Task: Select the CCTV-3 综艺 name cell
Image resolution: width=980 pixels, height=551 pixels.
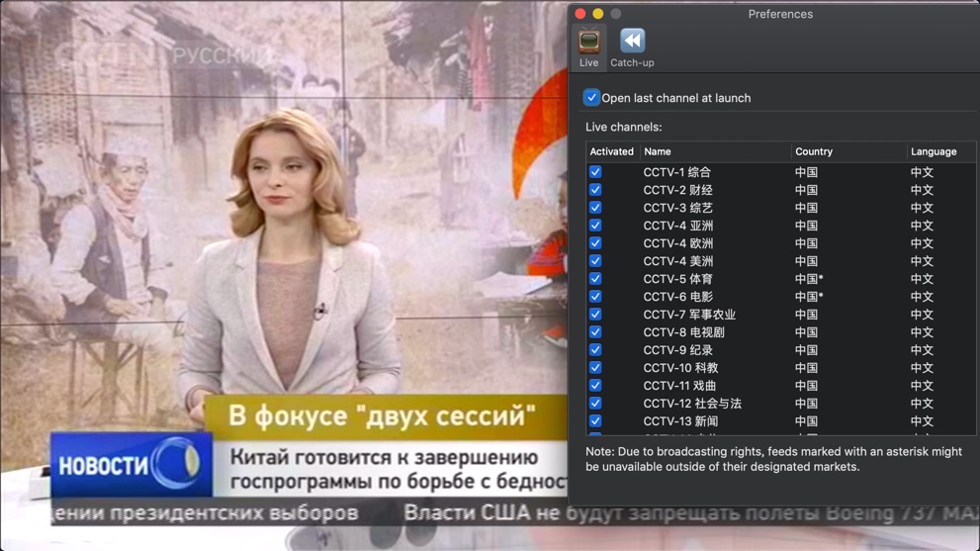Action: (x=678, y=208)
